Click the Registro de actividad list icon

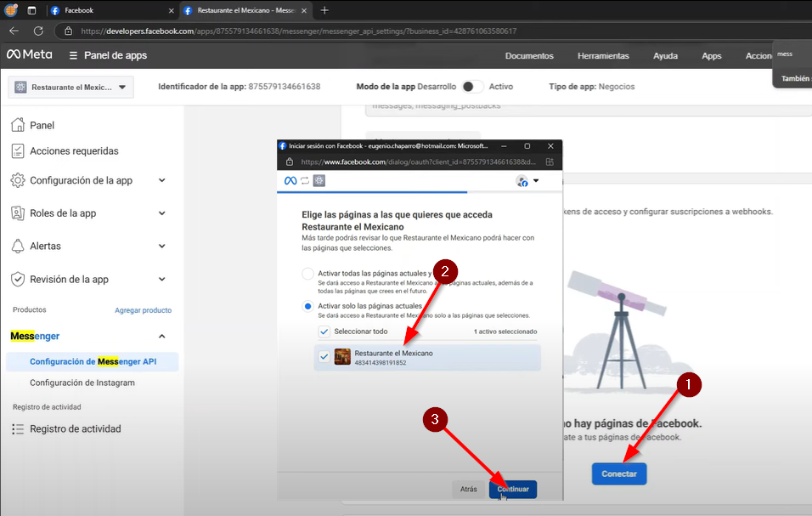pyautogui.click(x=18, y=429)
